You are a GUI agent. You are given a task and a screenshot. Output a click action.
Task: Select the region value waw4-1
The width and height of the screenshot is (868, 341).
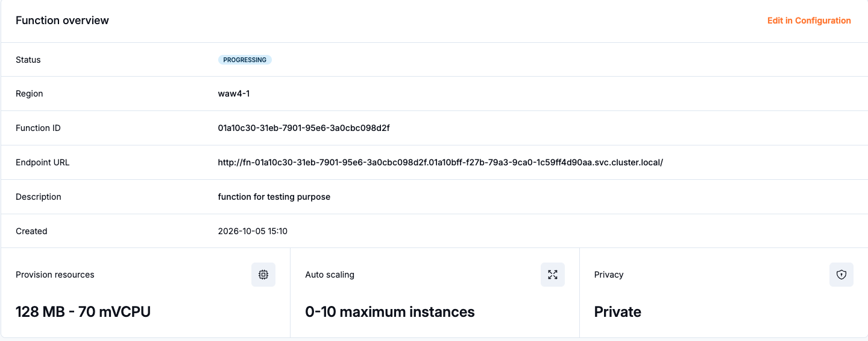pos(234,94)
